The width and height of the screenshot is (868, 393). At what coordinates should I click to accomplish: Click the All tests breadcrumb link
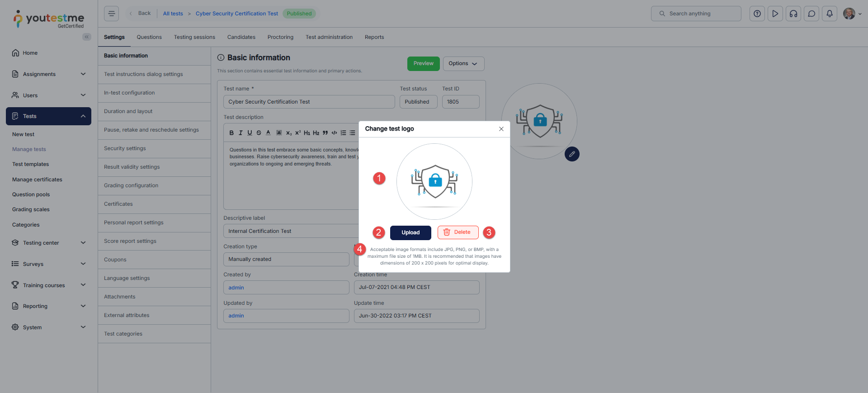pyautogui.click(x=173, y=14)
